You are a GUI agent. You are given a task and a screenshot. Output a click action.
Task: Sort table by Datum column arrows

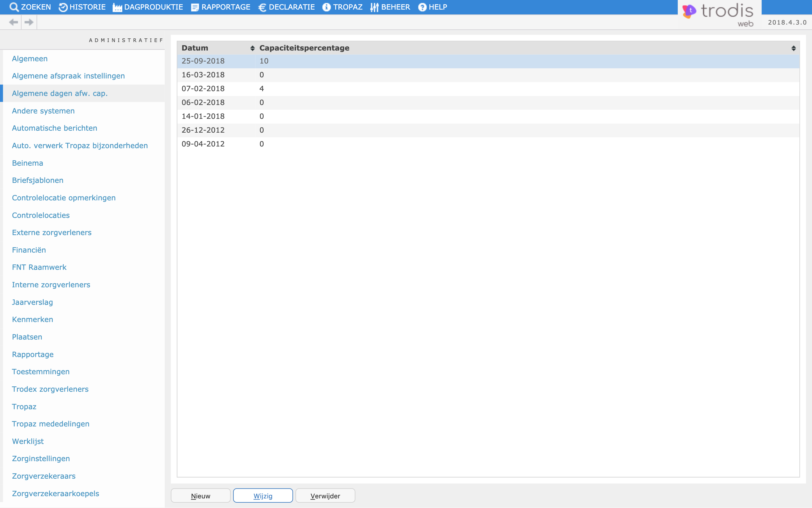[x=252, y=48]
